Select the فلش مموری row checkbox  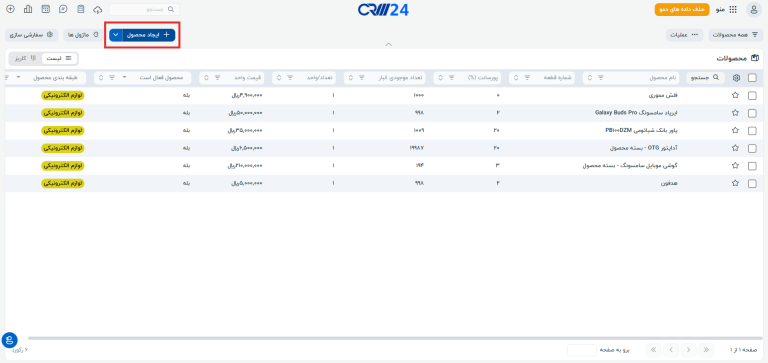coord(752,96)
